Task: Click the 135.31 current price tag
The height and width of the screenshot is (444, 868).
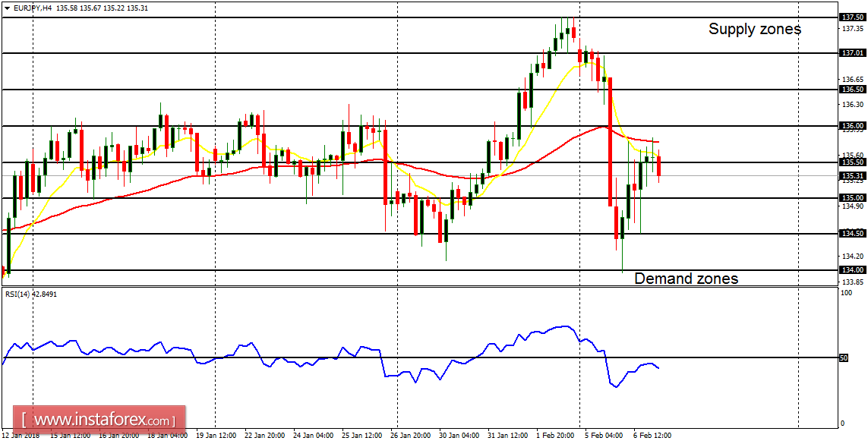Action: pyautogui.click(x=854, y=175)
